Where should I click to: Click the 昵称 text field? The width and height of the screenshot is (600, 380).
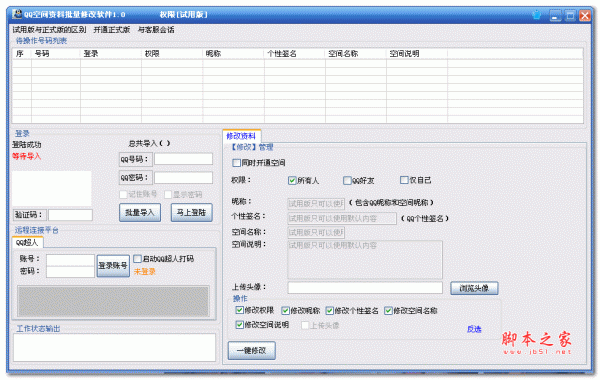[x=316, y=203]
